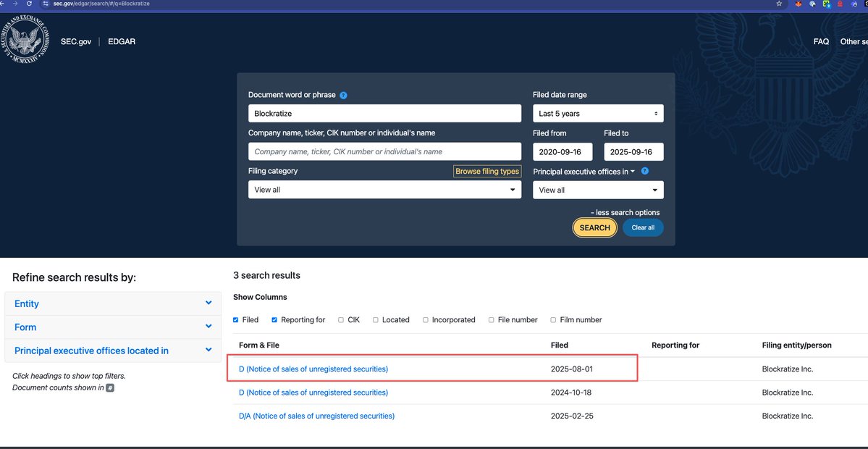The image size is (868, 449).
Task: Enable the Incorporated column checkbox
Action: tap(425, 320)
